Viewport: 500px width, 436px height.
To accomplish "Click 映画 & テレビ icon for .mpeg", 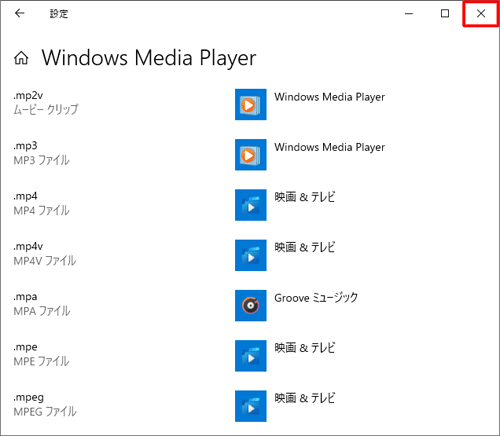I will pyautogui.click(x=251, y=406).
